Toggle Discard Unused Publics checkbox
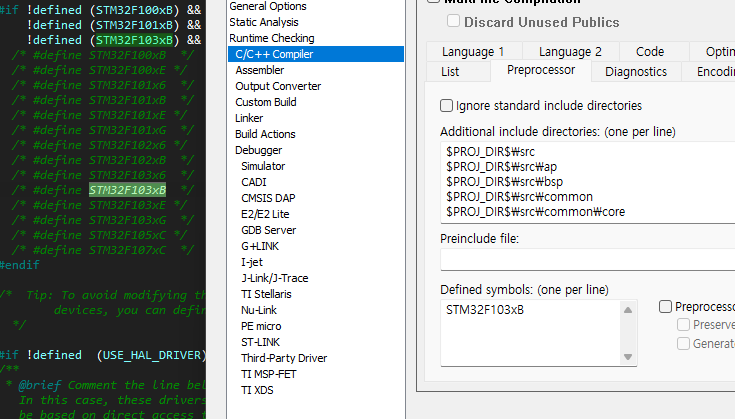This screenshot has height=419, width=735. click(x=453, y=21)
